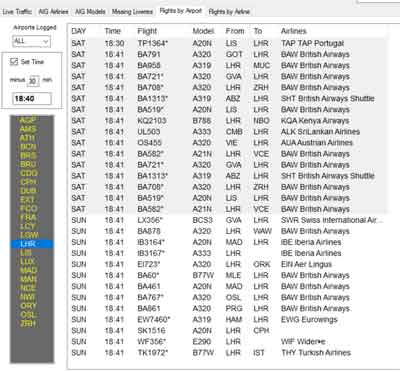Select flight LX356* Swiss row
400x372 pixels.
(x=229, y=220)
